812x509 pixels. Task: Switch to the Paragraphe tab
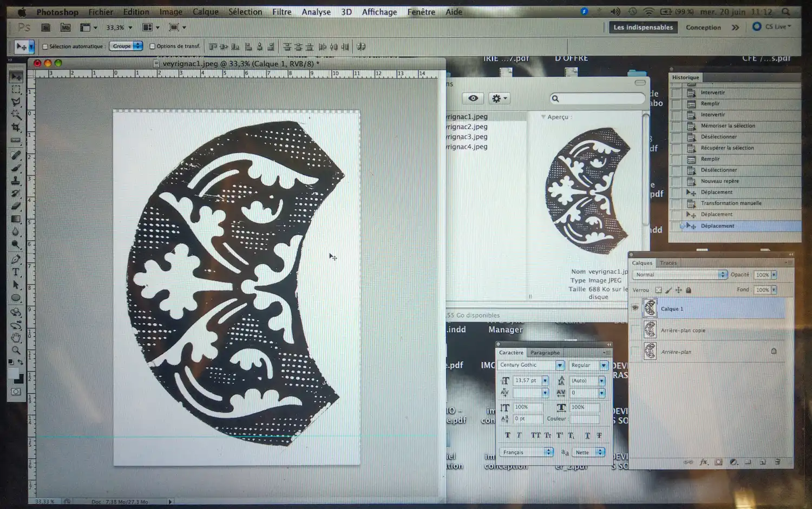click(545, 353)
